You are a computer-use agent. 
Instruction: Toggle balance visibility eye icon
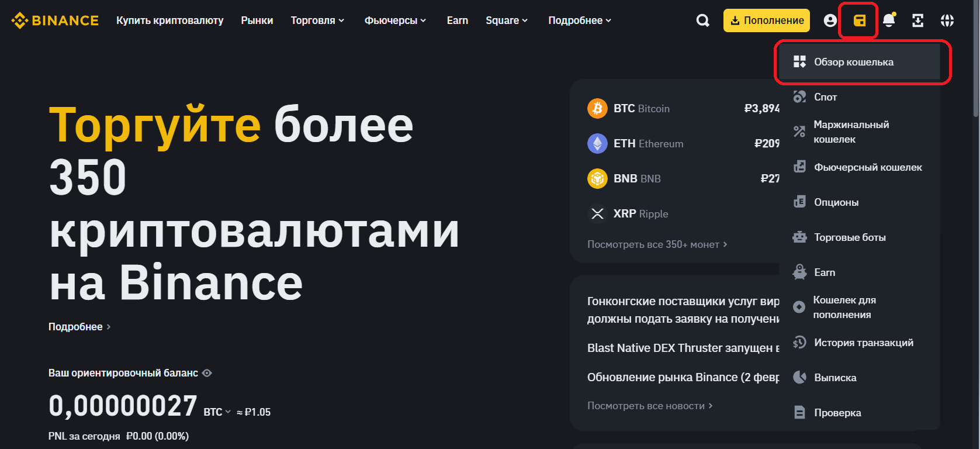(207, 373)
